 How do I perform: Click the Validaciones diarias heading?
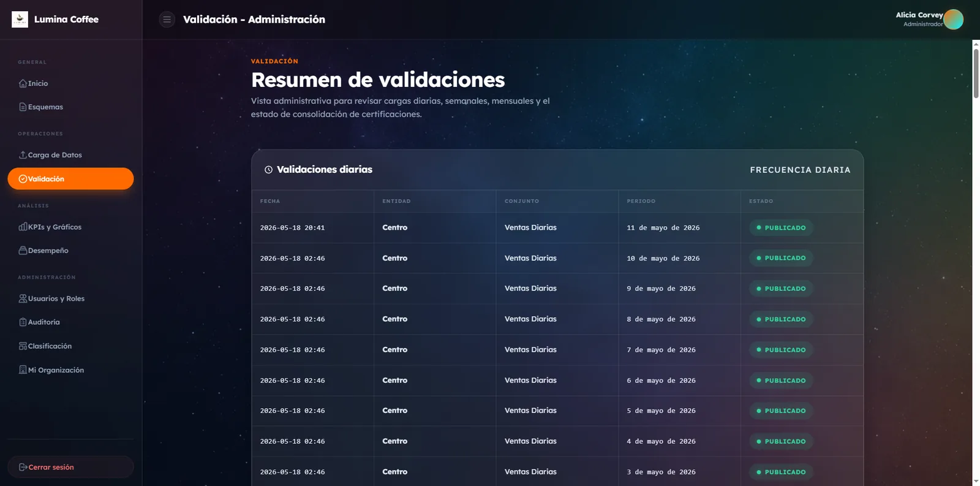point(325,170)
